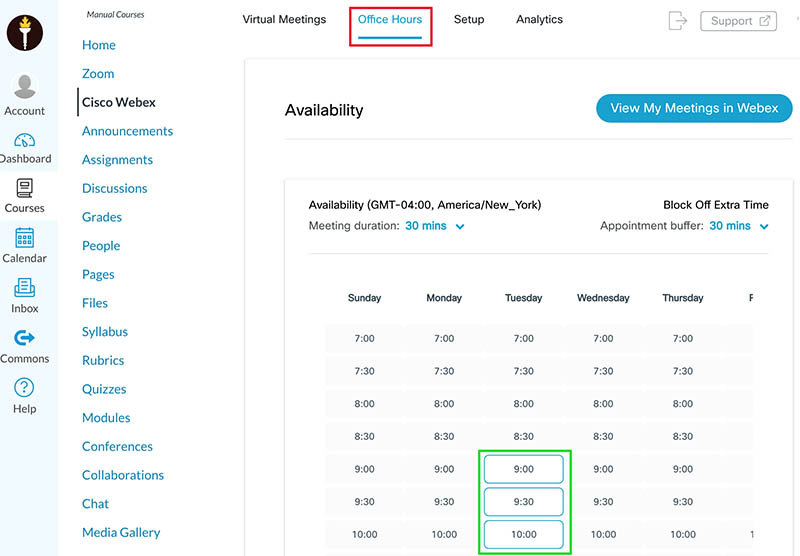
Task: Click the sign-out arrow icon
Action: pos(678,21)
